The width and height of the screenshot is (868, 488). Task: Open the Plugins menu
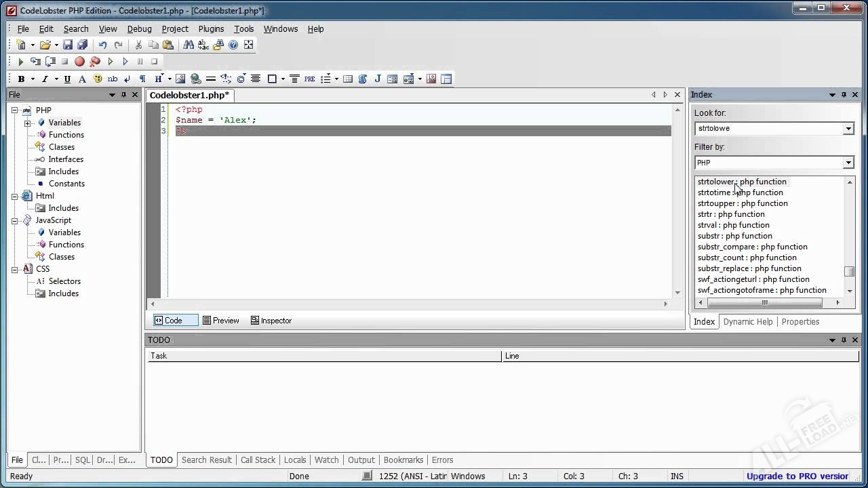(x=211, y=29)
